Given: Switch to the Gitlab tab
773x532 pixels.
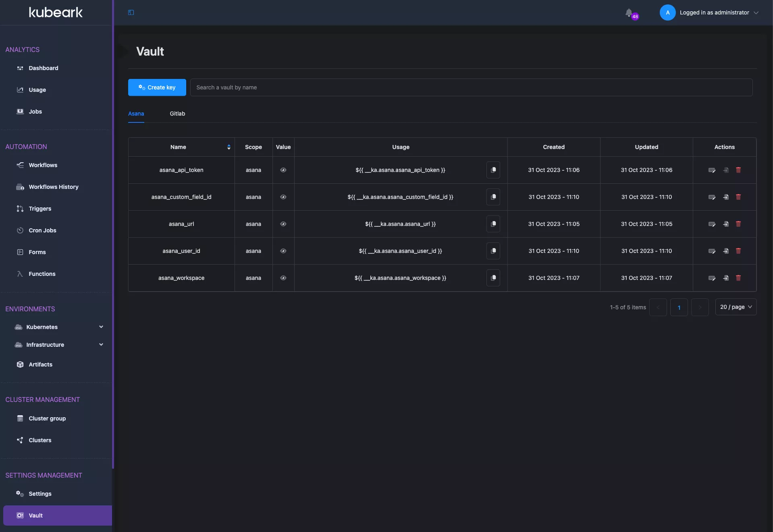Looking at the screenshot, I should pos(177,114).
